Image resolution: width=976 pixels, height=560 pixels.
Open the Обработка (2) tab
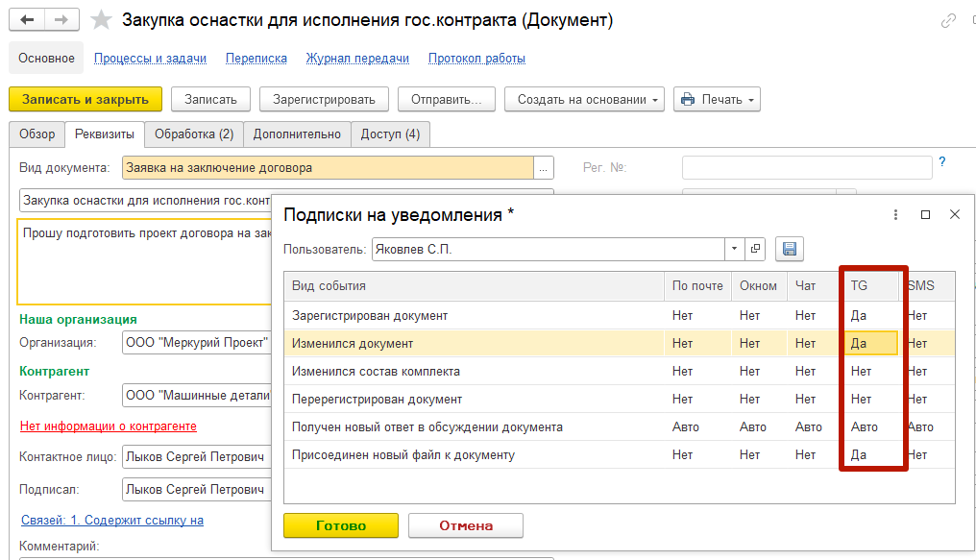pyautogui.click(x=194, y=134)
